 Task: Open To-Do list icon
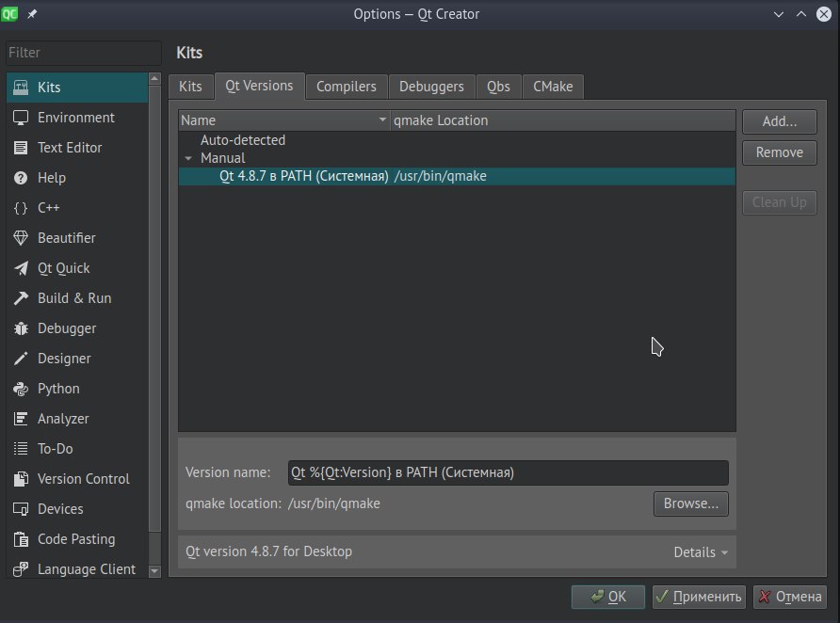click(21, 449)
